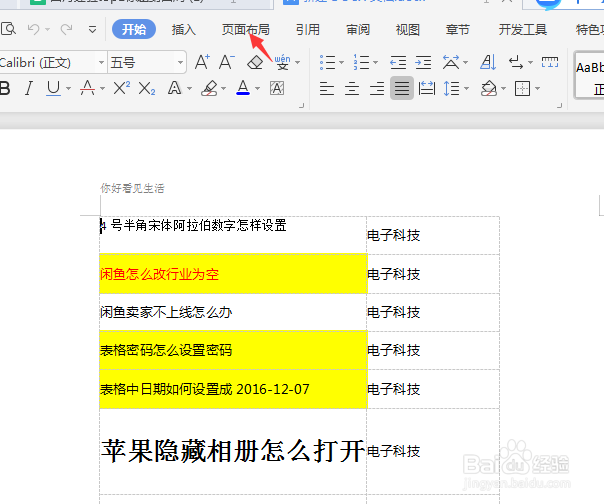Click the header text 你好看见生活
Screen dimensions: 604x504
point(133,188)
